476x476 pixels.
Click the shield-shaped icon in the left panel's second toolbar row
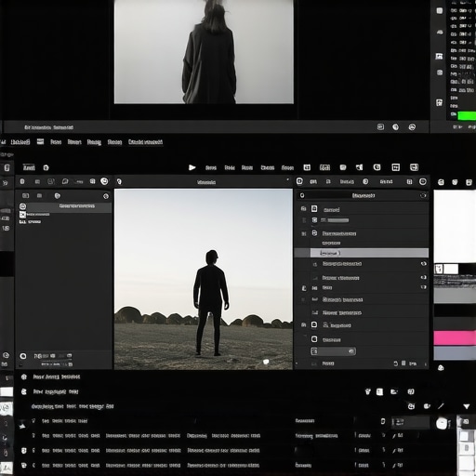(x=57, y=196)
